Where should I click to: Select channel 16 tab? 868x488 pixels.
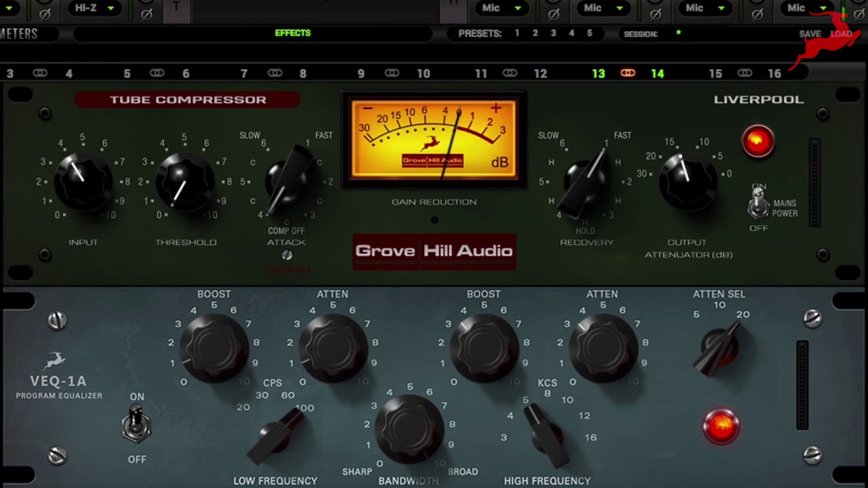(774, 73)
